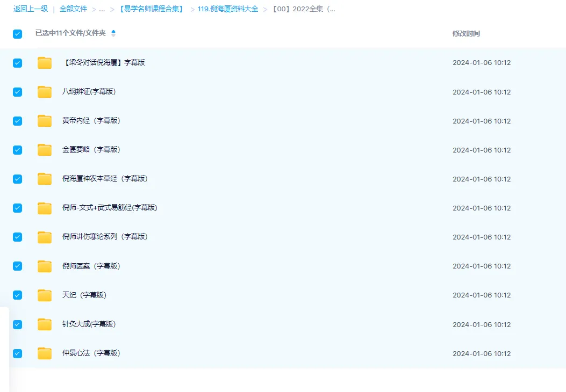
Task: Click the folder icon of 倪师-文式+武式易筋经
Action: [45, 208]
